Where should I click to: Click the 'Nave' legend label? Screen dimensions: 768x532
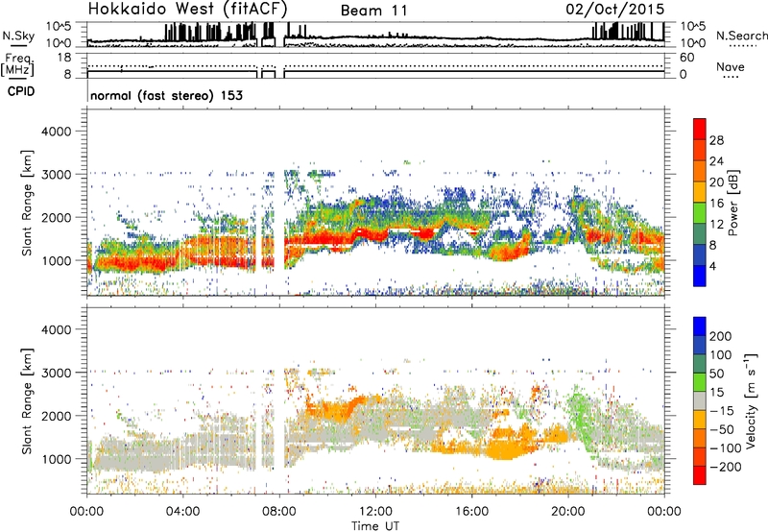(x=731, y=66)
